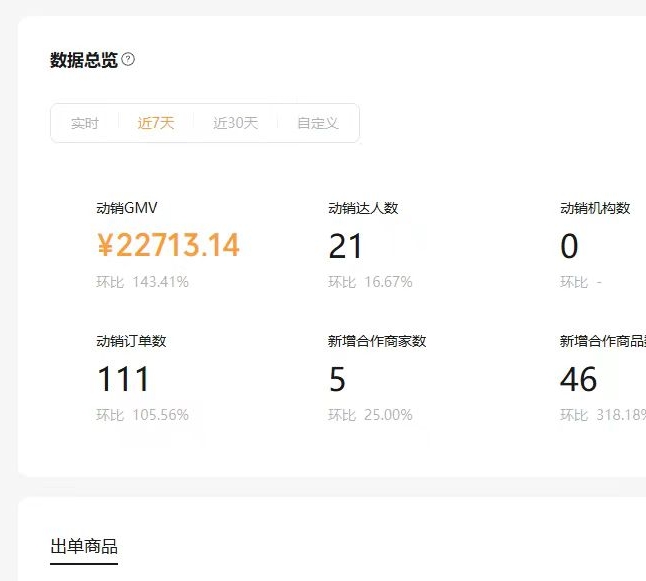Click the 新增合作商家数 label
Viewport: 646px width, 581px height.
click(x=377, y=341)
